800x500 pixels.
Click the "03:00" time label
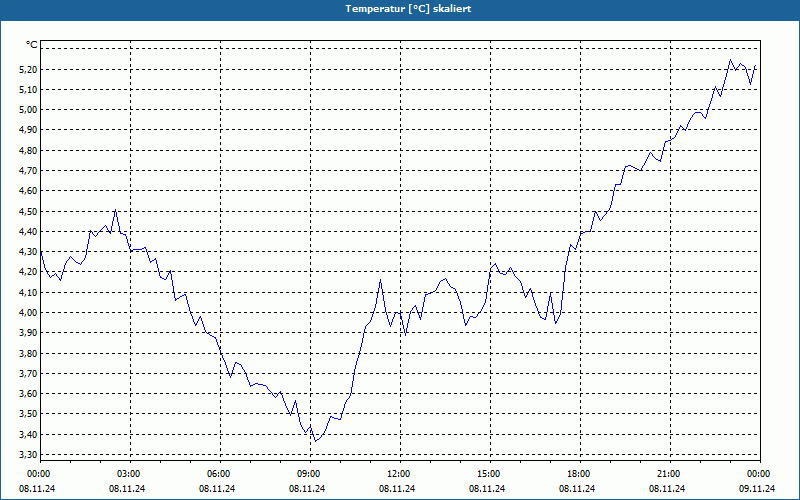[129, 474]
